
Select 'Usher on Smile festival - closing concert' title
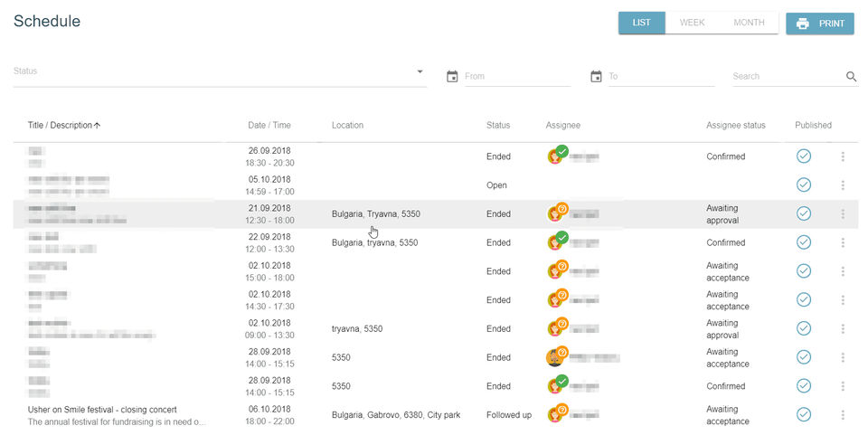102,410
